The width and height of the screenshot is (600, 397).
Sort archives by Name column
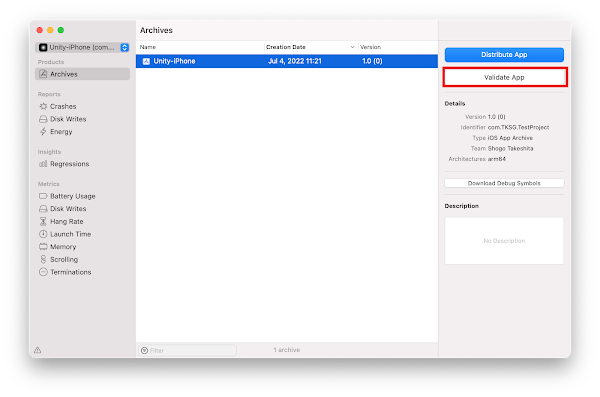point(200,47)
